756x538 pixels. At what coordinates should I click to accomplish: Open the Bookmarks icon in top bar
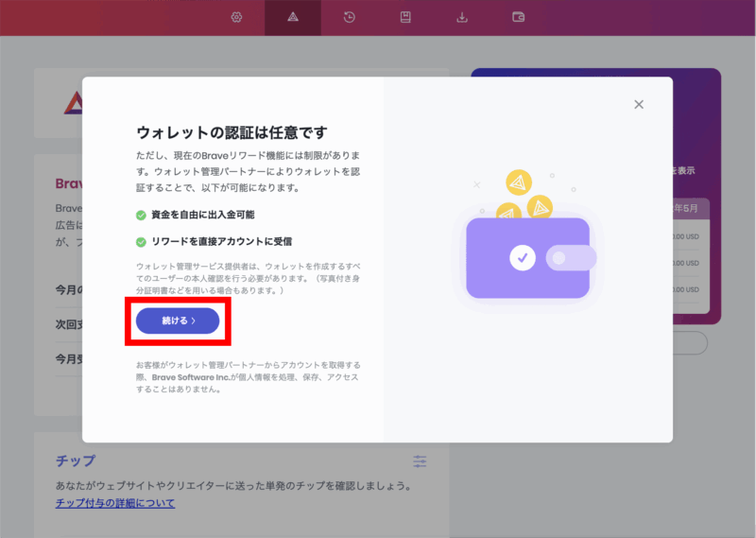405,17
